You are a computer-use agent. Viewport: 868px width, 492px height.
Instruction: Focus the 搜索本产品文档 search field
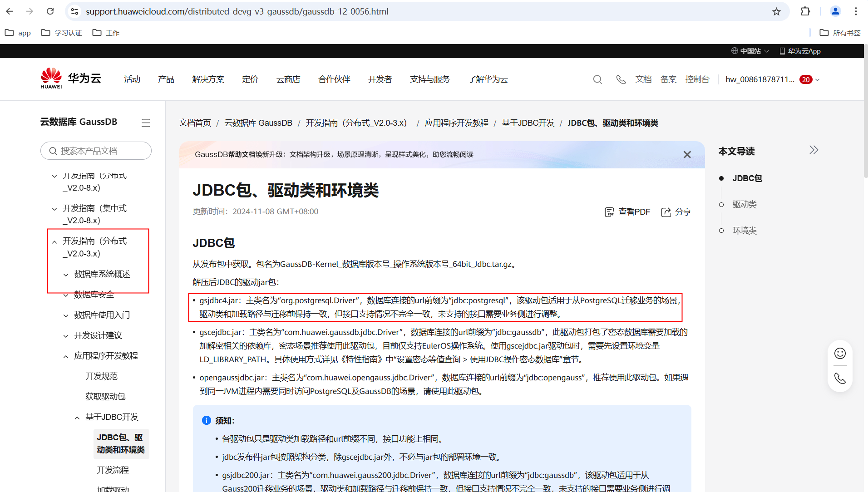click(x=96, y=151)
